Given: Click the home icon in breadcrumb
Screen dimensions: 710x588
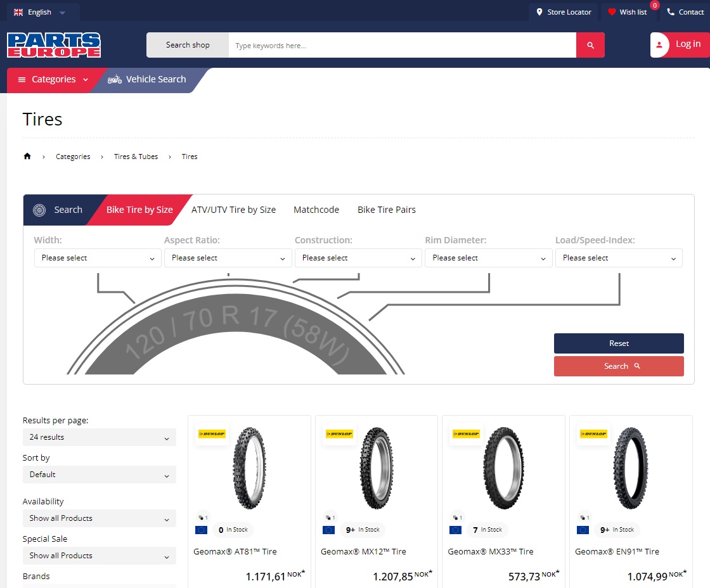Looking at the screenshot, I should point(27,156).
